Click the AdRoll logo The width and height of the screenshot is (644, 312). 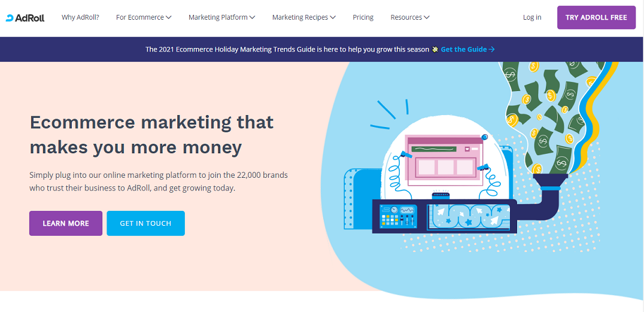25,18
